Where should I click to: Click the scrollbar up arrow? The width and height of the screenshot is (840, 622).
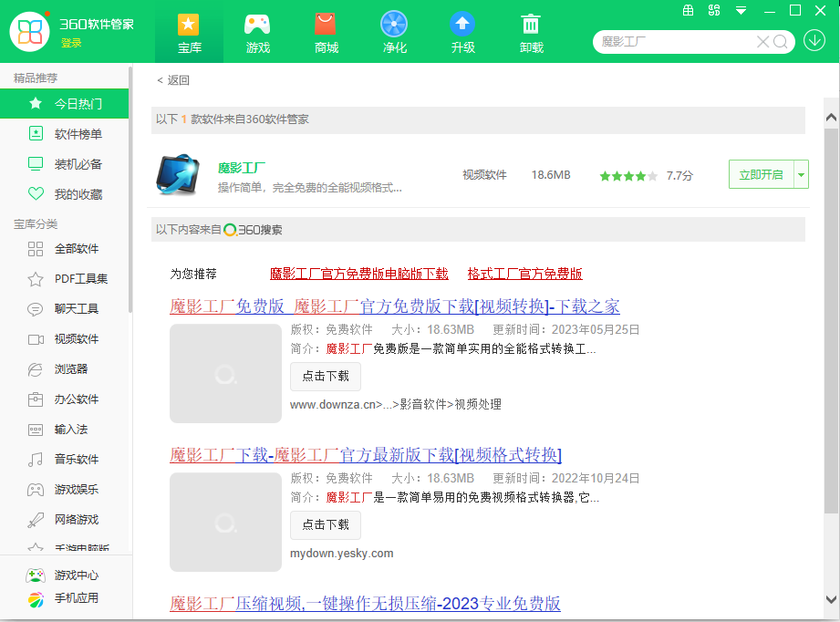pyautogui.click(x=831, y=118)
